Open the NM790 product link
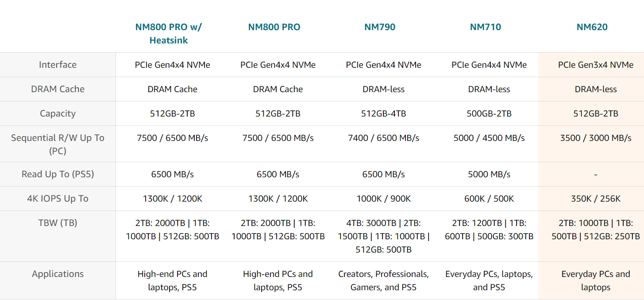 point(380,27)
